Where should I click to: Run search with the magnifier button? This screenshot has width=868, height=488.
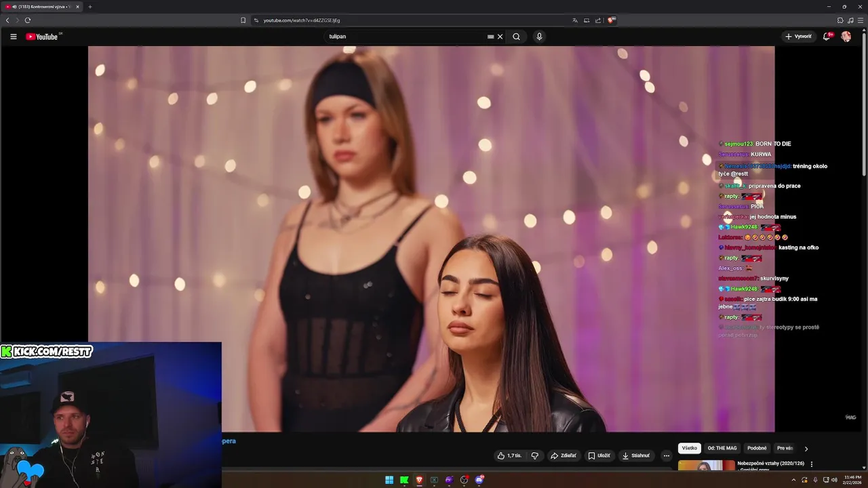(x=516, y=37)
